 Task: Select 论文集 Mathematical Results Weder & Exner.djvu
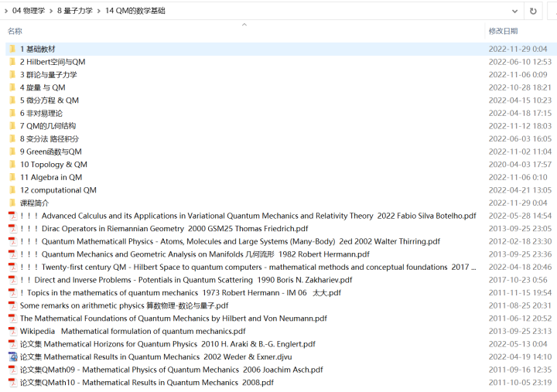[156, 357]
